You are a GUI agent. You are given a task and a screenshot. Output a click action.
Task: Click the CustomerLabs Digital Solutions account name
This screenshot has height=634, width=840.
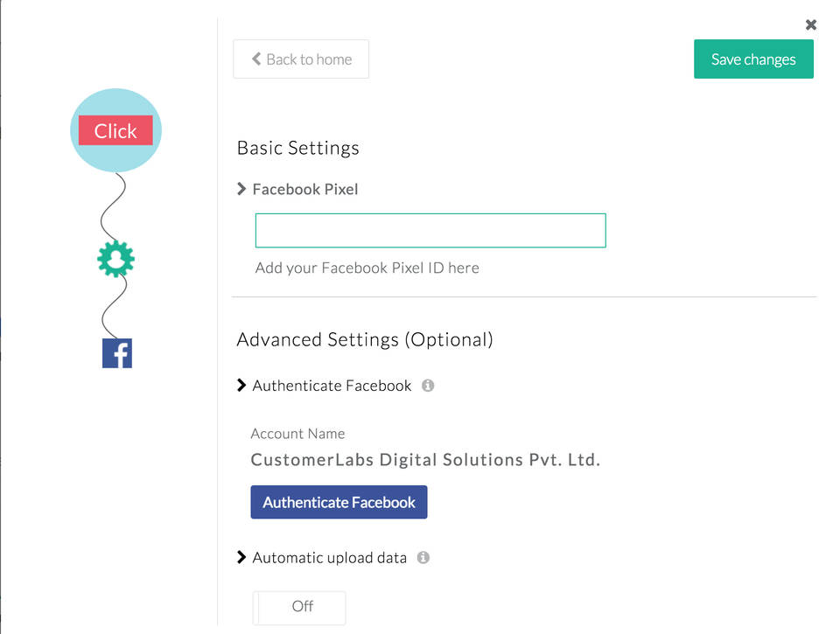(425, 460)
